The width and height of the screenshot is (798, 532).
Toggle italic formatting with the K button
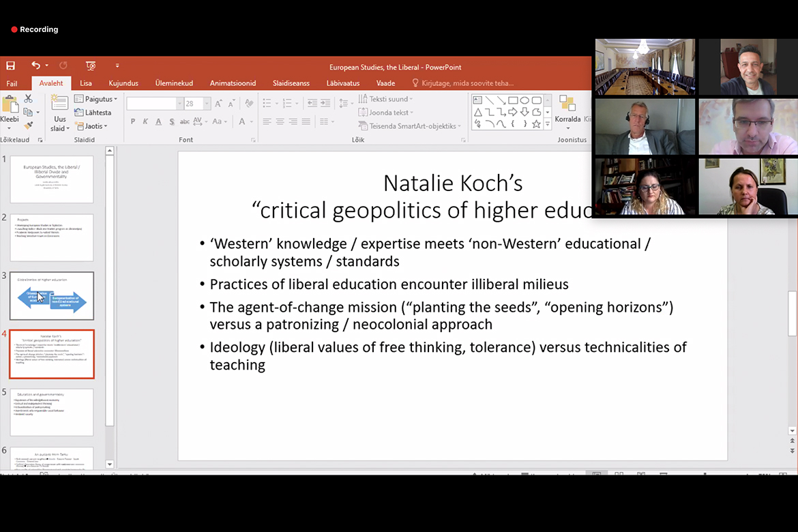145,122
